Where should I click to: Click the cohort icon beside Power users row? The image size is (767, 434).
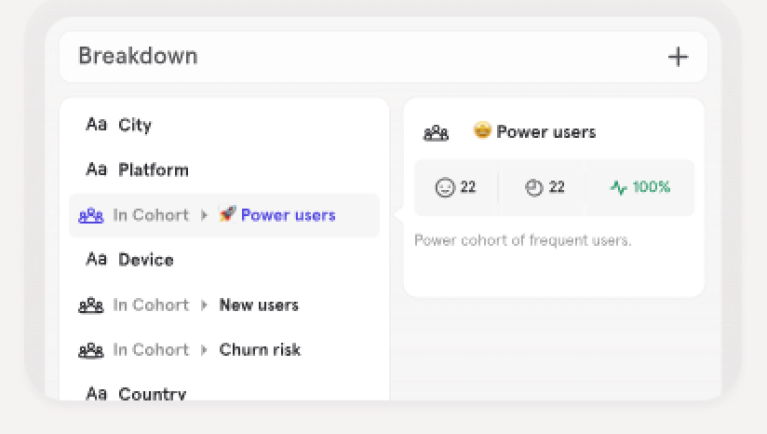92,215
